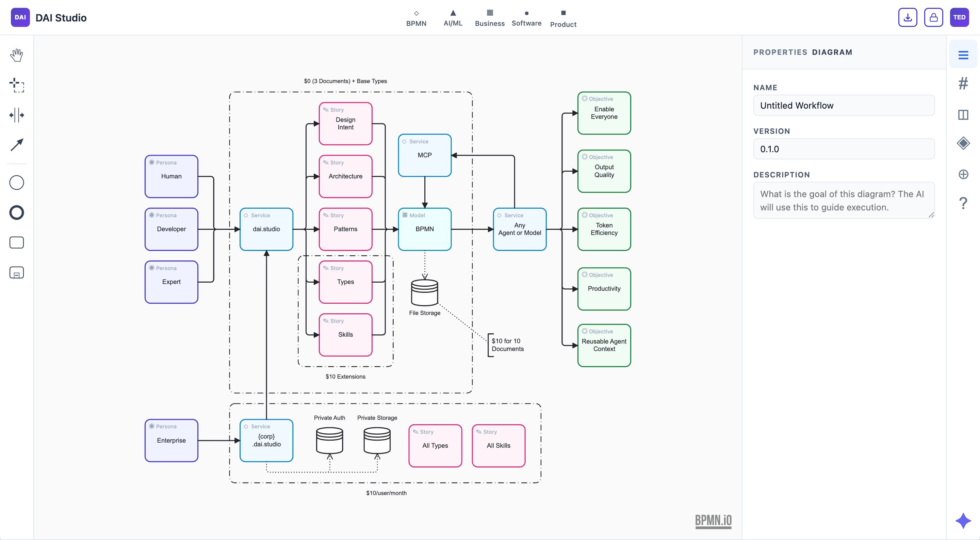Image resolution: width=980 pixels, height=540 pixels.
Task: Switch to the Product palette tab
Action: click(x=563, y=18)
